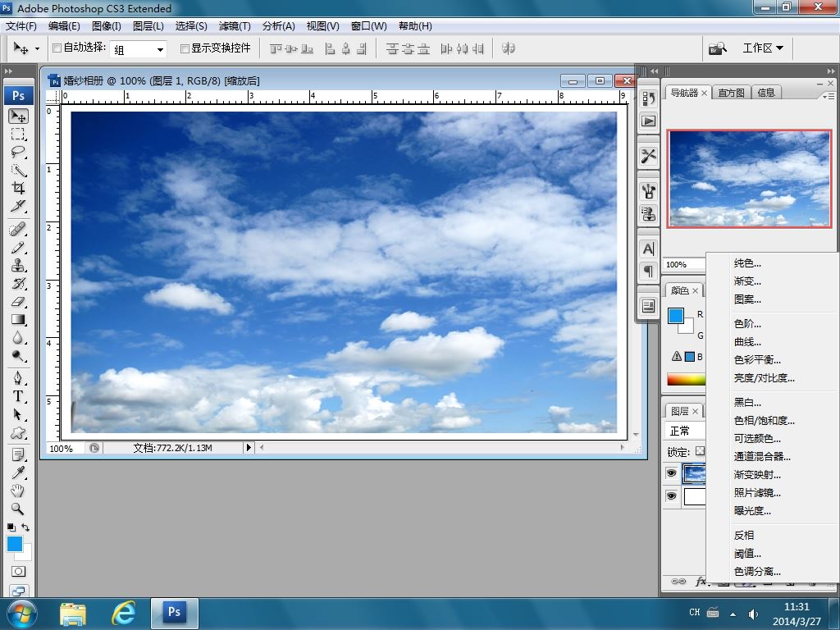
Task: Choose 色阶... from adjustment menu
Action: (x=747, y=323)
